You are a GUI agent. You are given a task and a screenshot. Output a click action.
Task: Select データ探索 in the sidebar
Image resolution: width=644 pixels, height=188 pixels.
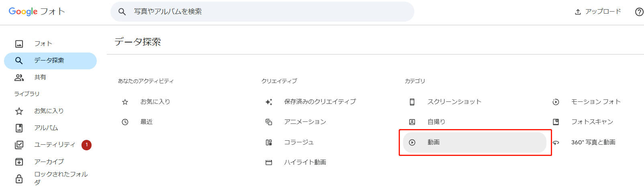49,61
